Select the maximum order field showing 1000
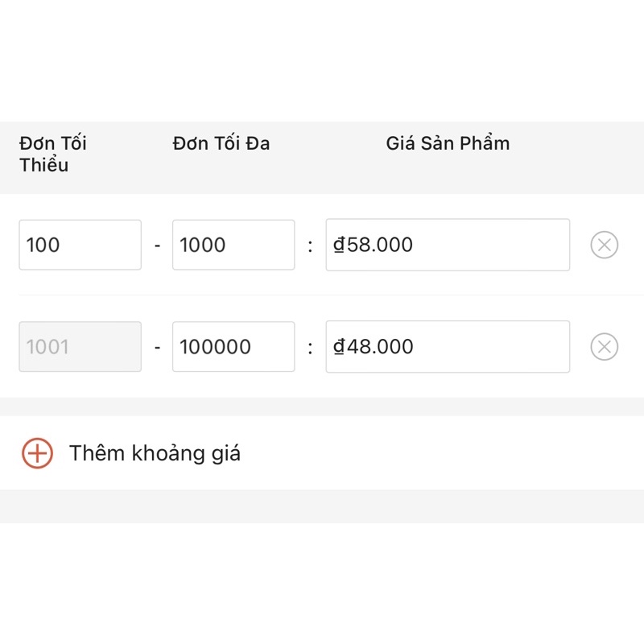Screen dimensions: 644x644 [x=233, y=245]
